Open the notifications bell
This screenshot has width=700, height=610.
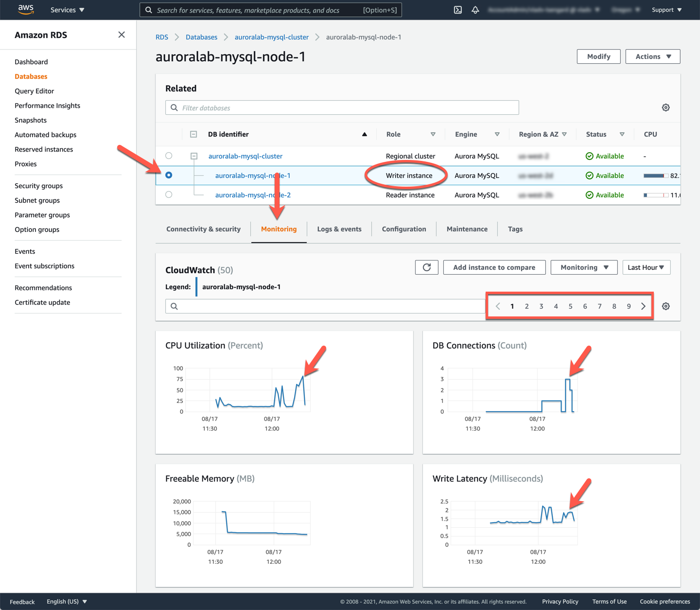click(x=475, y=10)
